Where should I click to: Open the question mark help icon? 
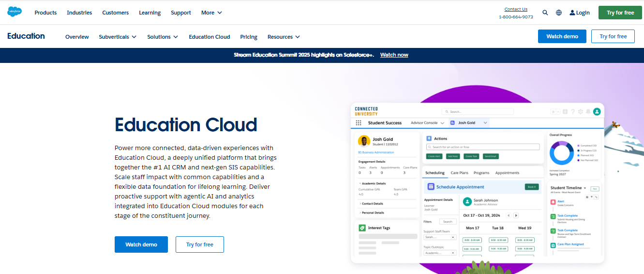(573, 111)
